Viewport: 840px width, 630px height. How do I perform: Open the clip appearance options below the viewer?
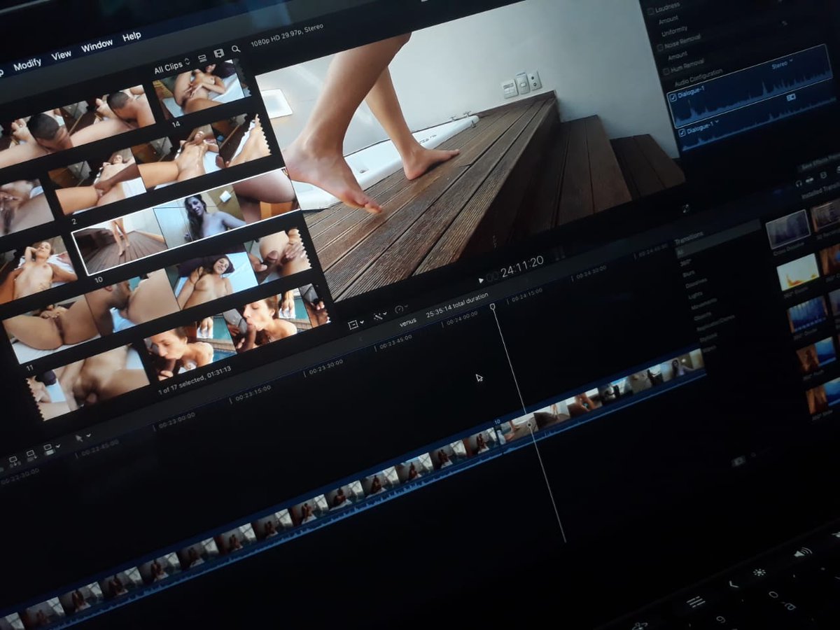356,324
